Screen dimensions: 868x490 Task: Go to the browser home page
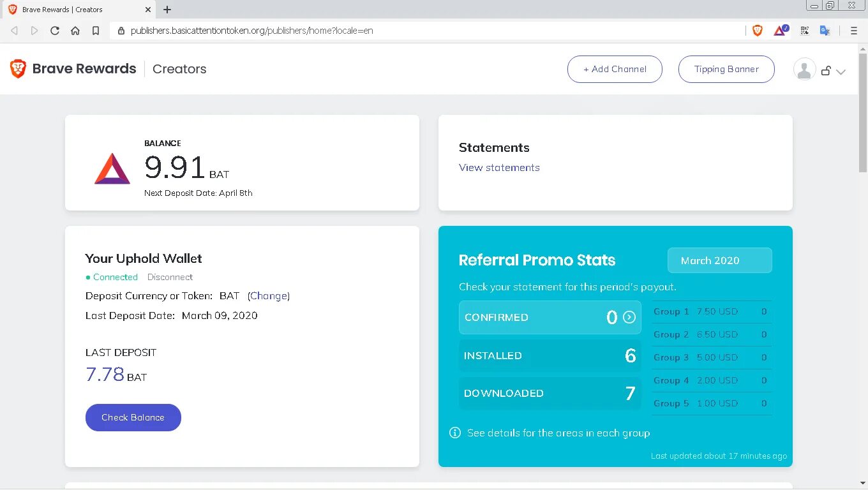(x=75, y=31)
